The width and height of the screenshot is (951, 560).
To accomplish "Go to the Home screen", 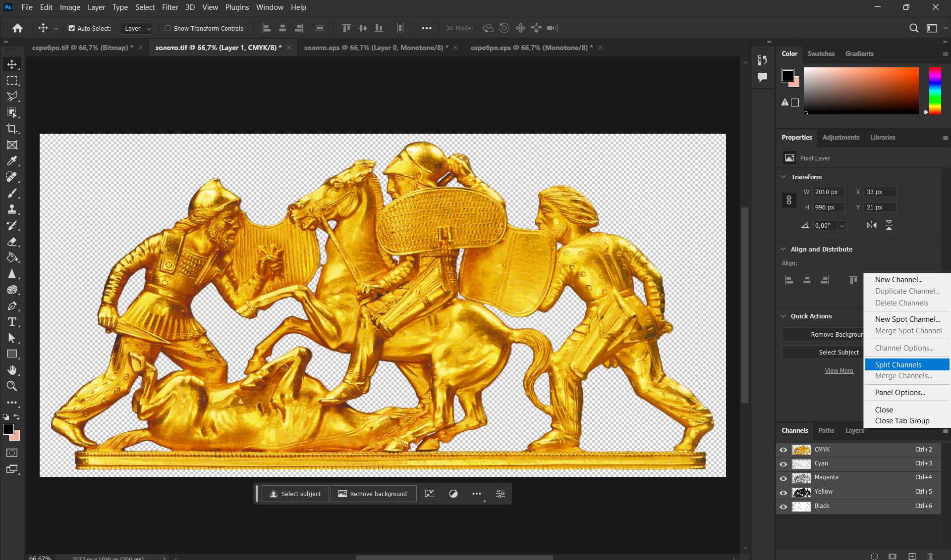I will point(17,28).
